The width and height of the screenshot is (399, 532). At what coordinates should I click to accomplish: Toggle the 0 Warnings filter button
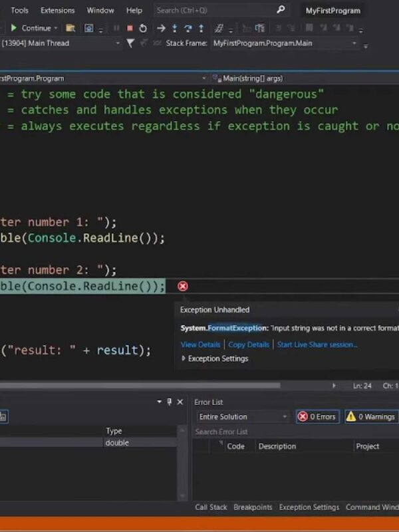(372, 417)
